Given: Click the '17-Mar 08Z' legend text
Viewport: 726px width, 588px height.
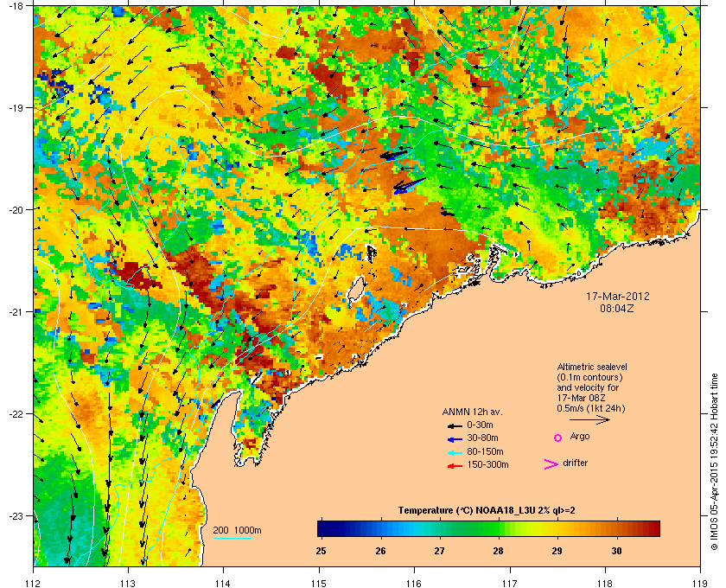Looking at the screenshot, I should (581, 398).
